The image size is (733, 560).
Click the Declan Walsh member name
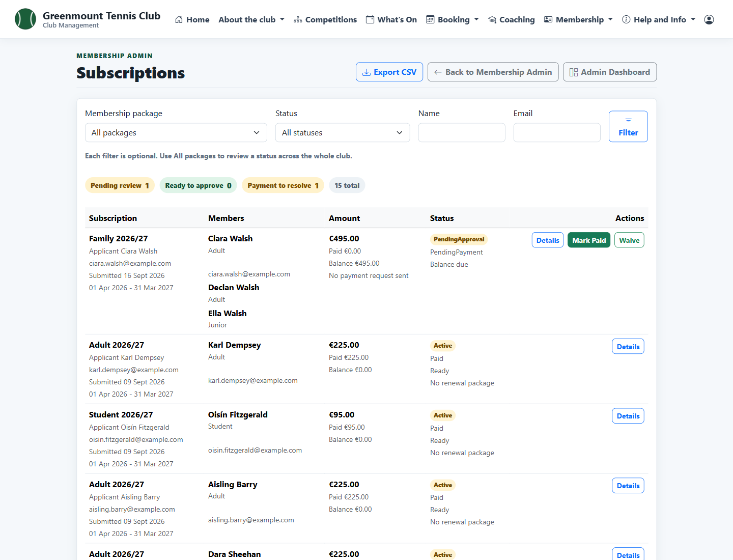point(234,288)
